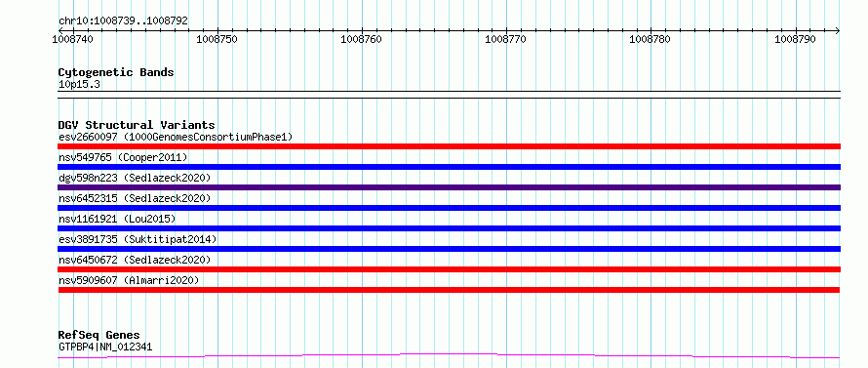This screenshot has height=368, width=868.
Task: Click the ruler's right arrow end
Action: click(838, 30)
